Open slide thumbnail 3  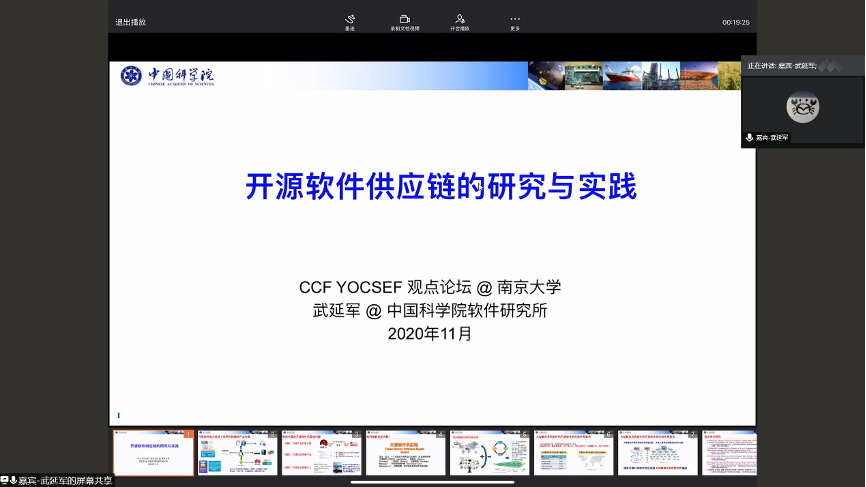point(321,453)
